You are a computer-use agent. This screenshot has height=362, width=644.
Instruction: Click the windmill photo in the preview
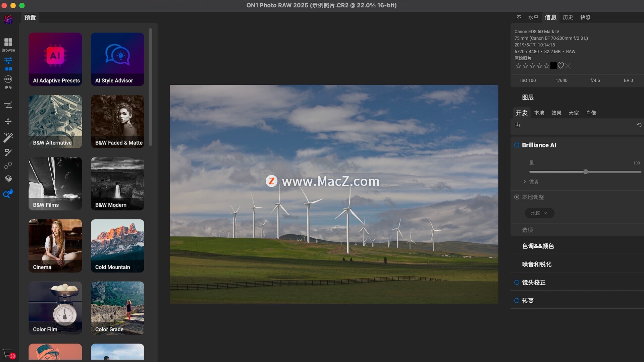334,194
